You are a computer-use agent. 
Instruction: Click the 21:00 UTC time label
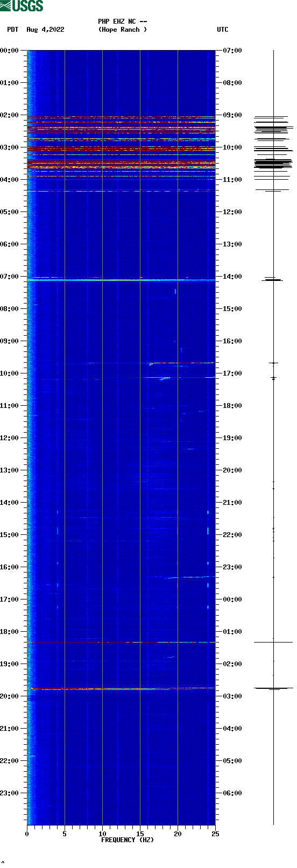tap(232, 503)
